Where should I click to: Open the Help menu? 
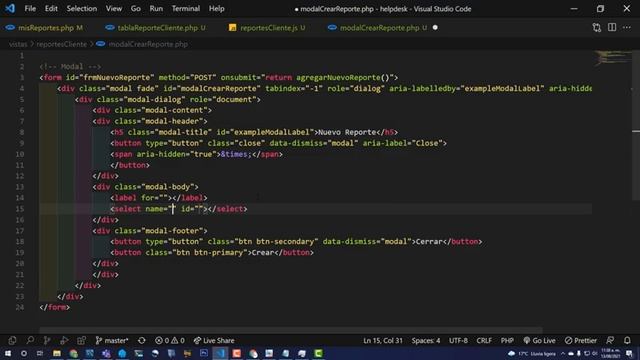[217, 9]
